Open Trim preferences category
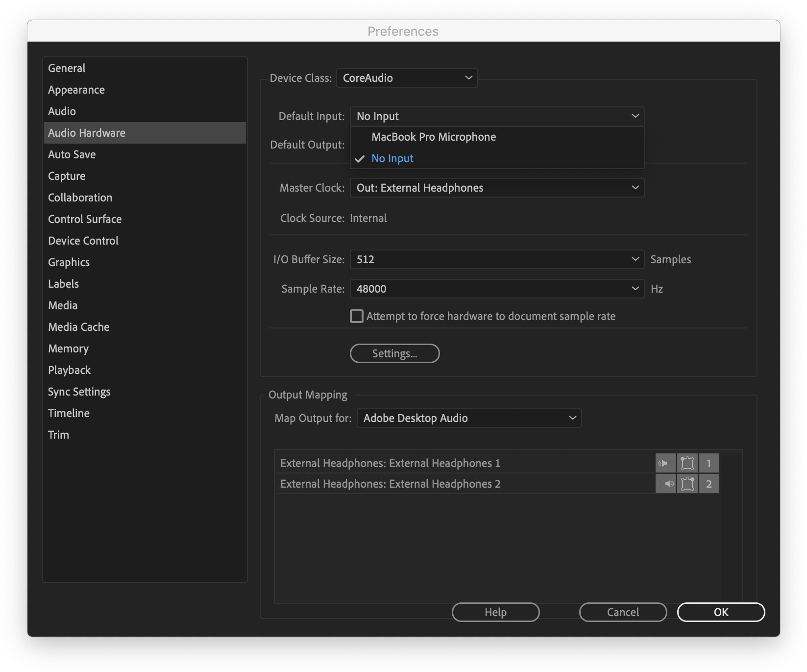This screenshot has width=807, height=672. pos(145,435)
